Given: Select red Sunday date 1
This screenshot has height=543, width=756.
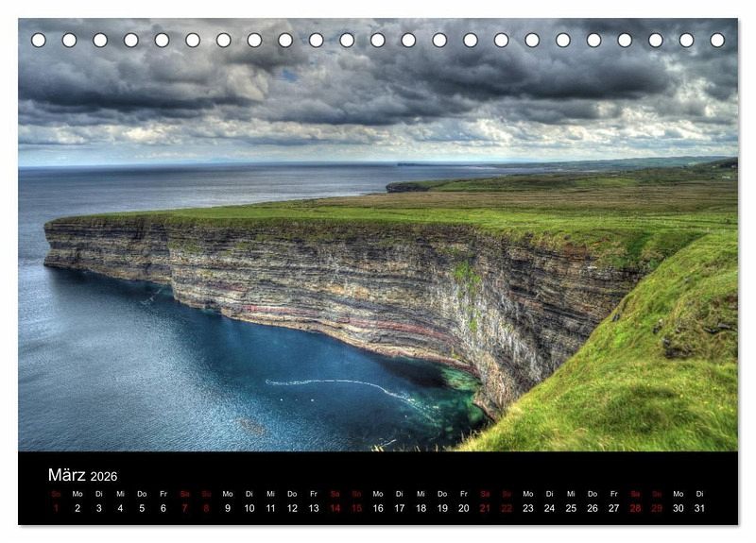Looking at the screenshot, I should pos(56,508).
